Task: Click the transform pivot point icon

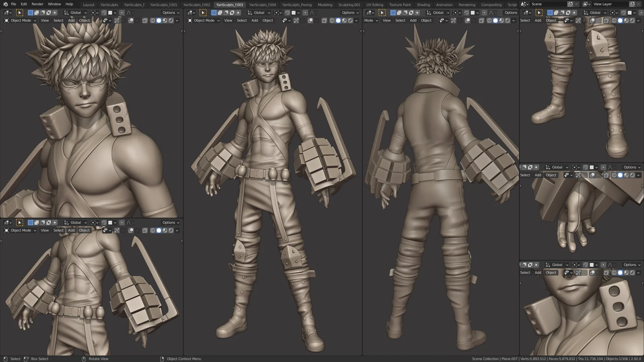Action: [x=93, y=12]
